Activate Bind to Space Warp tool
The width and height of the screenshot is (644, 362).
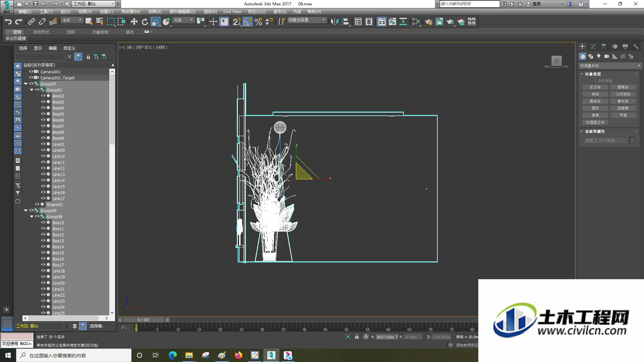point(53,22)
